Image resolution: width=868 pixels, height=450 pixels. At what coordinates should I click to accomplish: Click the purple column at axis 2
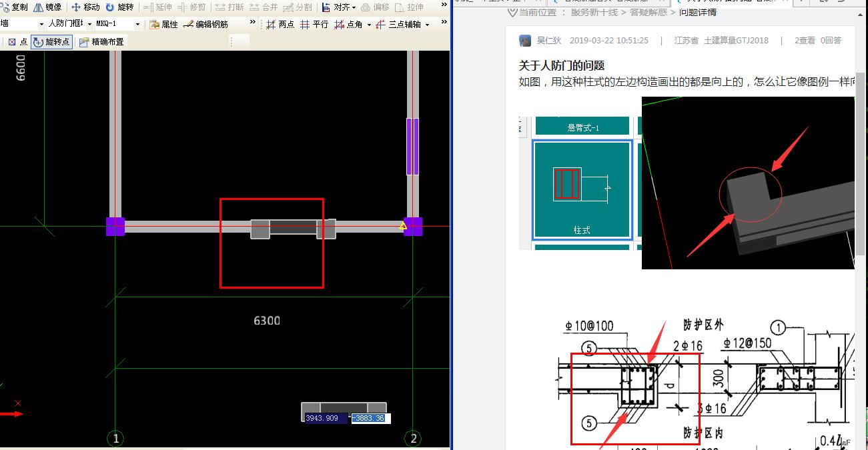413,227
